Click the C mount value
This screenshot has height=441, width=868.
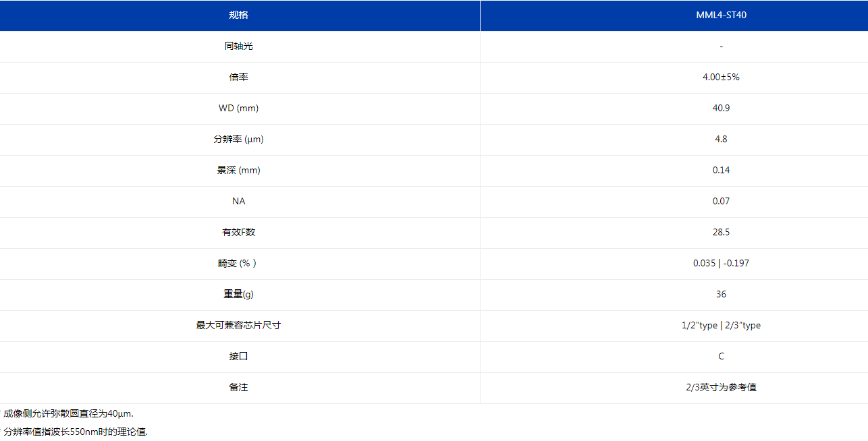click(x=721, y=357)
